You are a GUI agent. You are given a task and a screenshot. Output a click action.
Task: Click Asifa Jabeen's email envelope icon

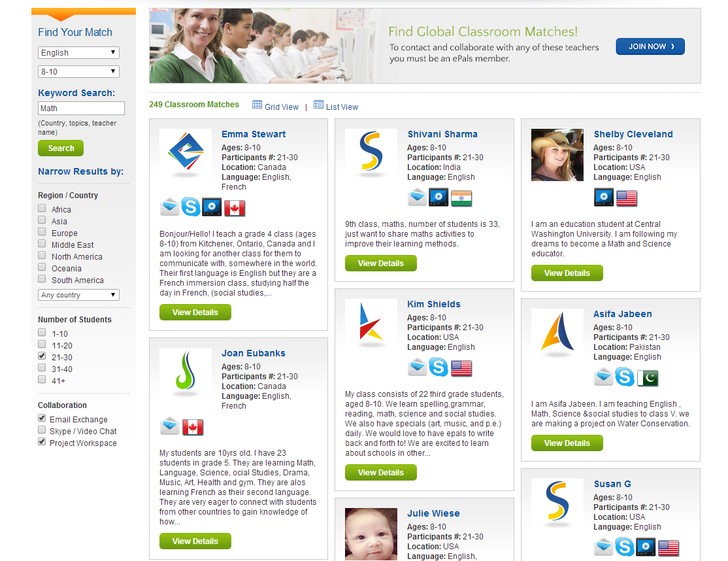click(x=604, y=377)
